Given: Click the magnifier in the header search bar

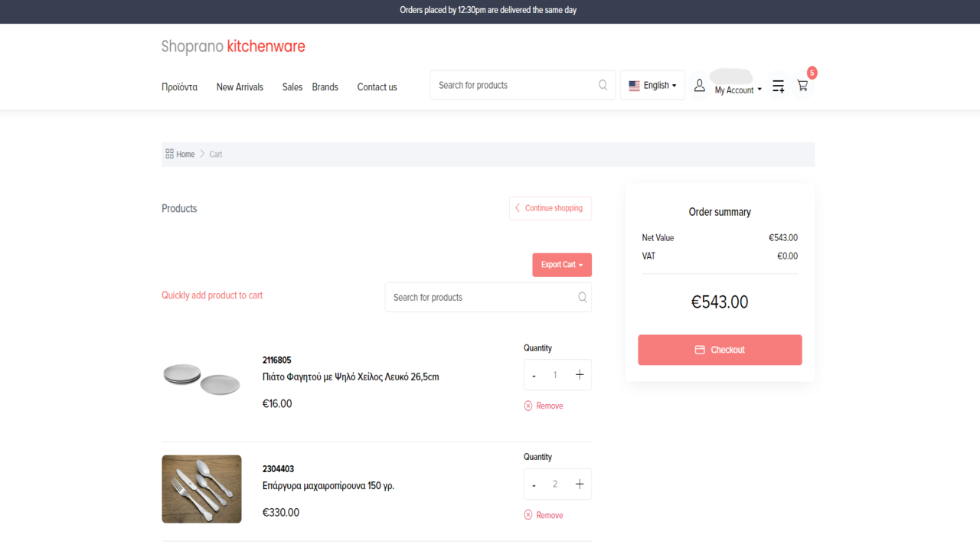Looking at the screenshot, I should pos(603,85).
